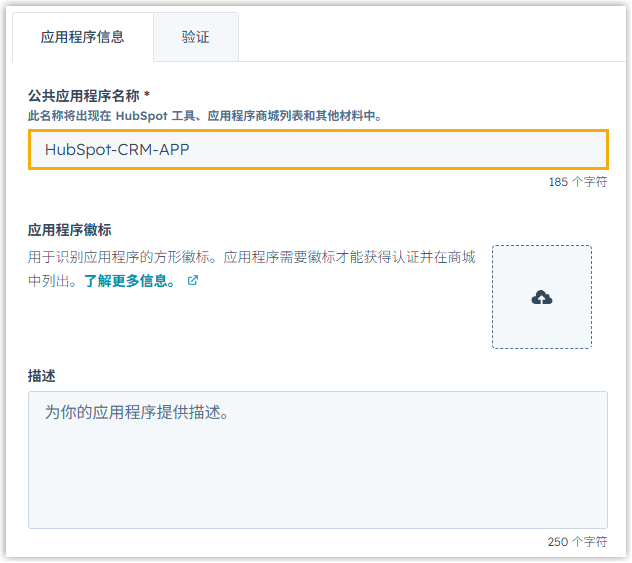Click the 250 个字符 counter

577,541
